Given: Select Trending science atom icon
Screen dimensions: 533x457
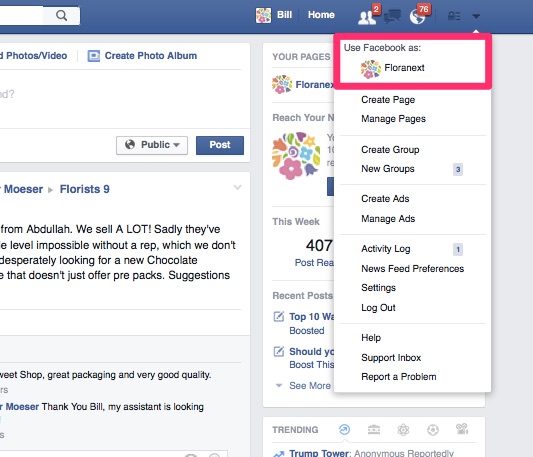Looking at the screenshot, I should (x=403, y=430).
